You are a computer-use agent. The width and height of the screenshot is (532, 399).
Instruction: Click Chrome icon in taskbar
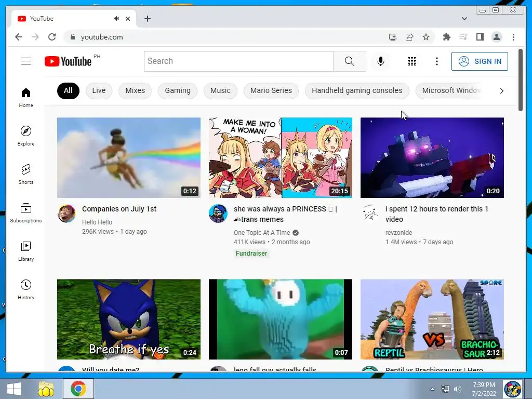(x=78, y=389)
